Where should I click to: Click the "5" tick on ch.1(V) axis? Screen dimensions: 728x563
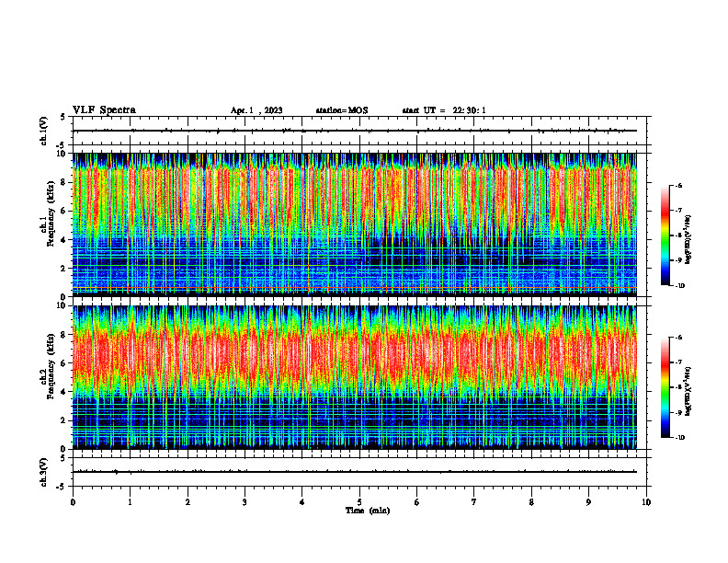(63, 117)
